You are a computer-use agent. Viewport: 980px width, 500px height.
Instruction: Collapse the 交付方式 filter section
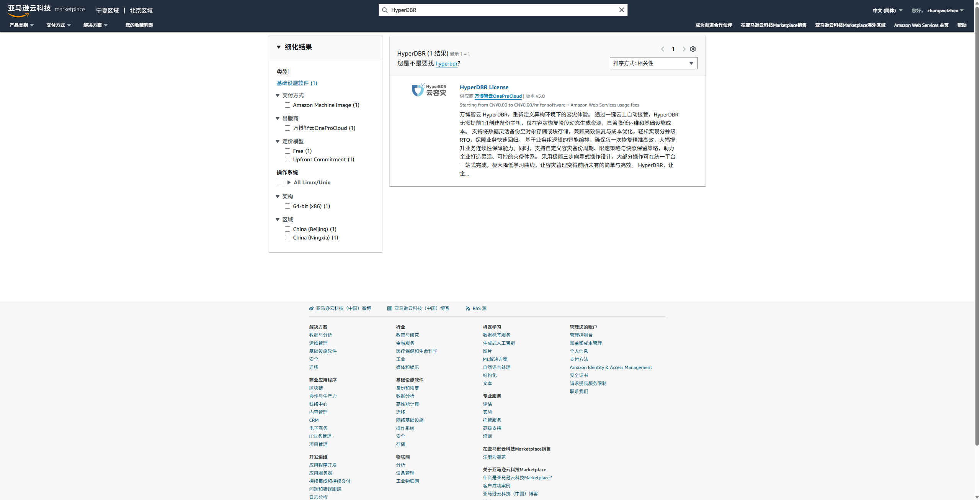tap(278, 95)
